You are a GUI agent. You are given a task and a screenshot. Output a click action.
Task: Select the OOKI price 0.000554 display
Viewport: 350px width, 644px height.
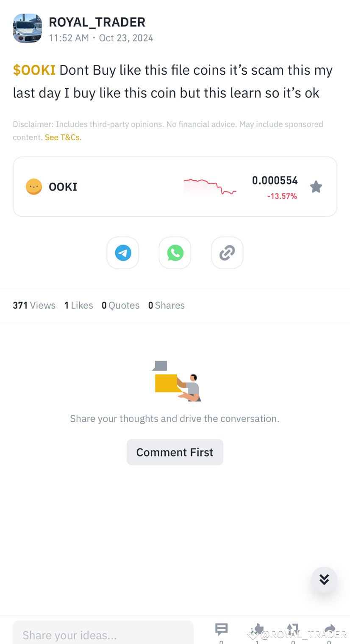[275, 179]
